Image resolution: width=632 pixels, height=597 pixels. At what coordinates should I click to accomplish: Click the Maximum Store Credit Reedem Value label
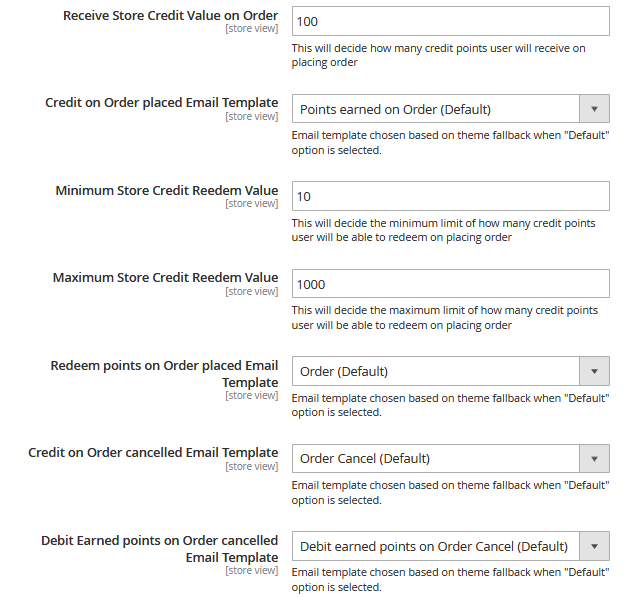pyautogui.click(x=165, y=277)
